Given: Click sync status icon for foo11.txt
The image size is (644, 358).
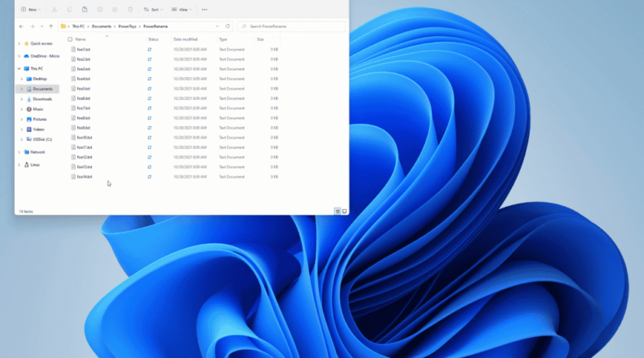Looking at the screenshot, I should point(150,147).
